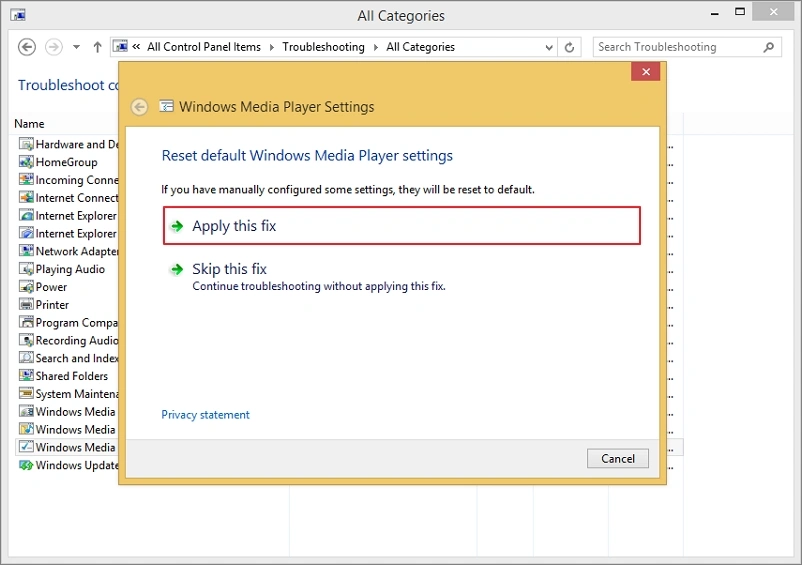Click the Power list entry text
Screen dimensions: 802x565
pyautogui.click(x=51, y=287)
